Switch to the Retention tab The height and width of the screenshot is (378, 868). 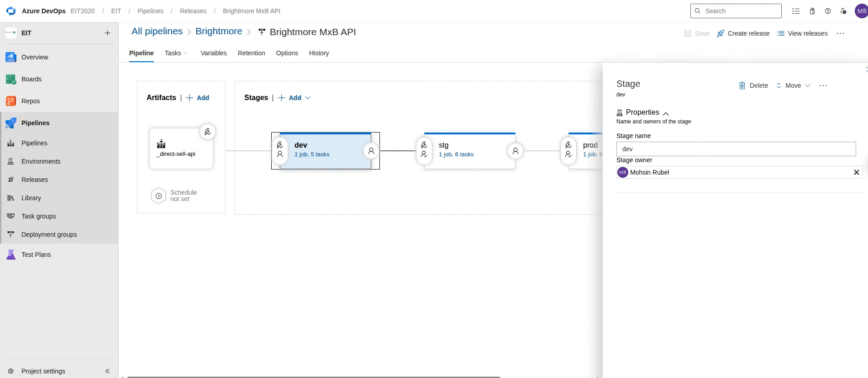click(x=252, y=53)
